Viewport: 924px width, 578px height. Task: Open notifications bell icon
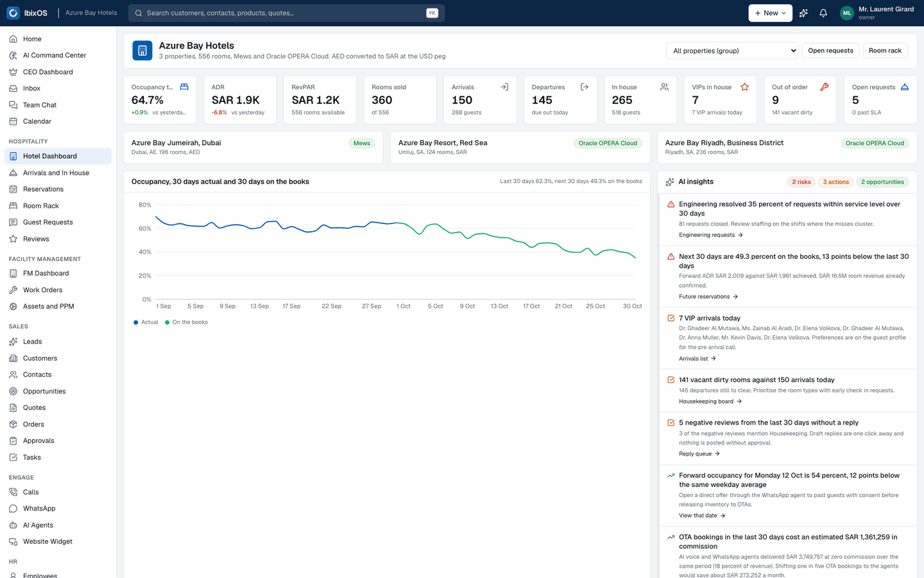point(823,13)
